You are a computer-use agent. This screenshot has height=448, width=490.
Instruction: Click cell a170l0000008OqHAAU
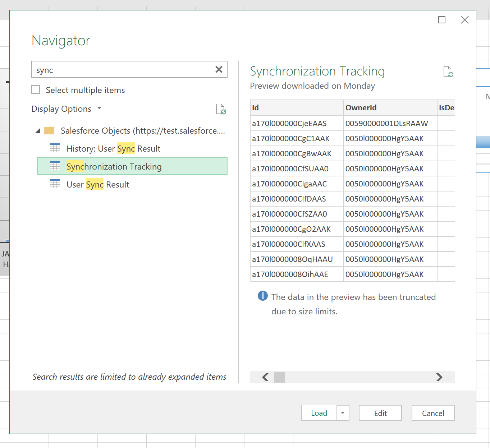tap(297, 259)
